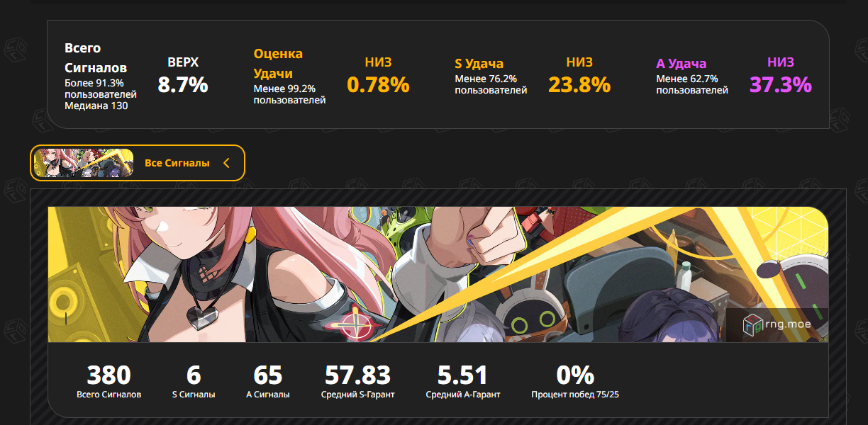
Task: Collapse the Все Сигналы chevron arrow
Action: pyautogui.click(x=226, y=163)
